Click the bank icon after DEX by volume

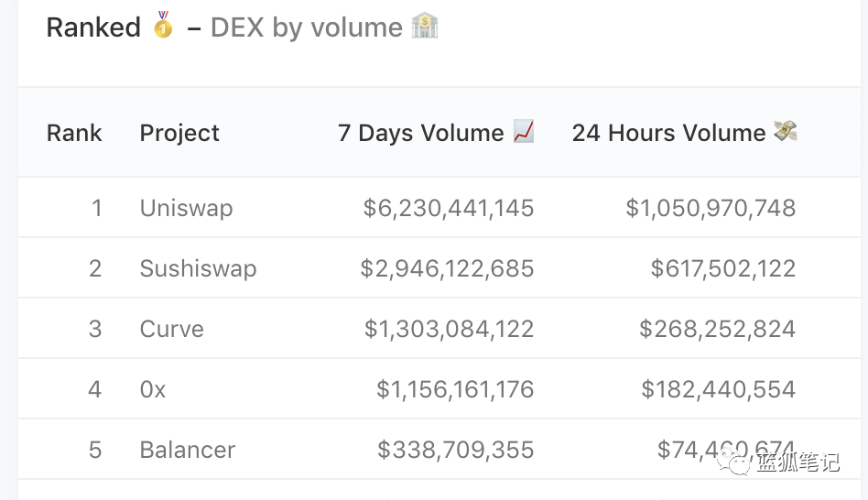(x=425, y=25)
